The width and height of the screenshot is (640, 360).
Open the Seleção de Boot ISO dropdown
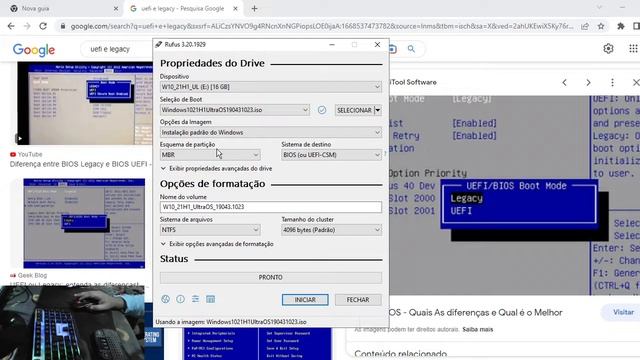click(235, 110)
